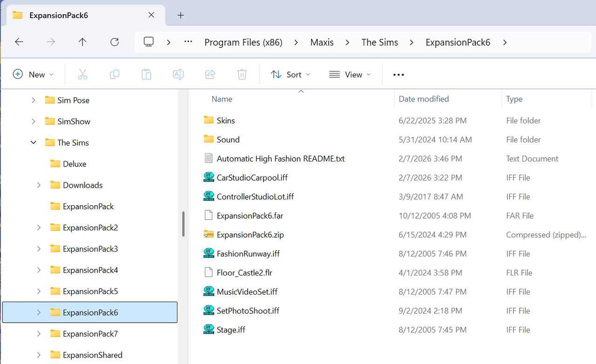Expand the Downloads tree node
The image size is (596, 364).
(39, 185)
